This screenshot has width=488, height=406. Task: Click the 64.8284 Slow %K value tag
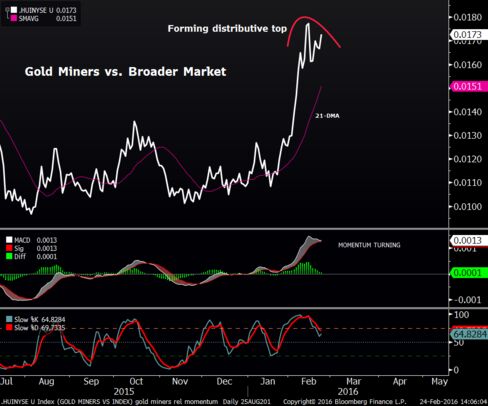[x=469, y=334]
